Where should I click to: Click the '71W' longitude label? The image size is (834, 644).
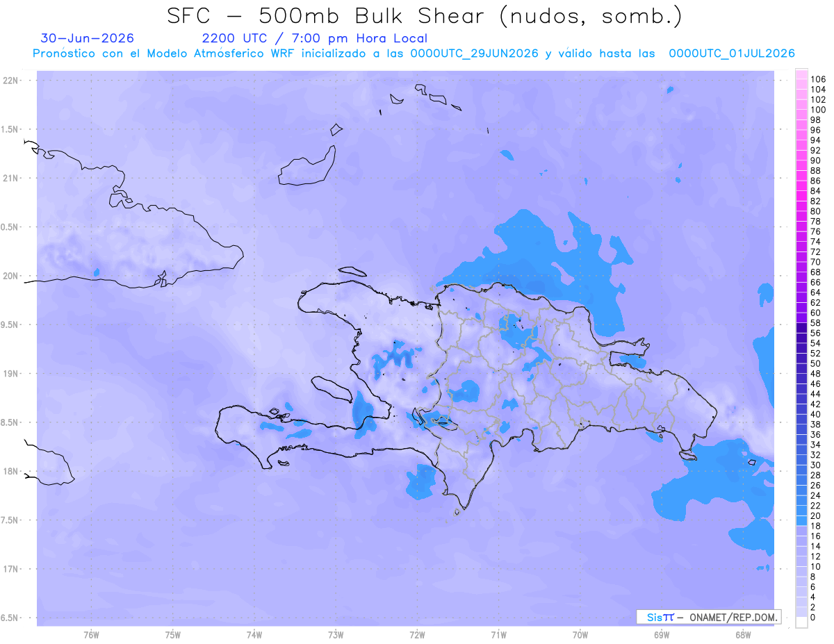point(498,634)
